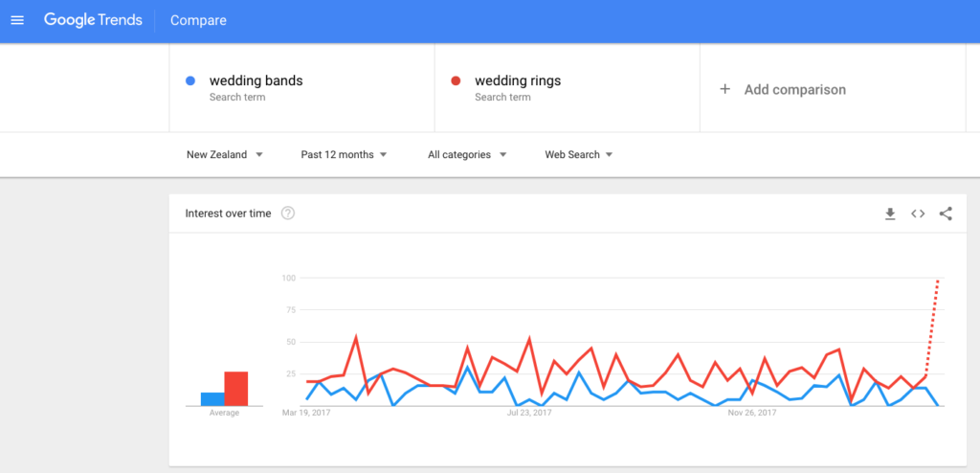This screenshot has height=473, width=980.
Task: Open the embed code icon
Action: tap(918, 214)
